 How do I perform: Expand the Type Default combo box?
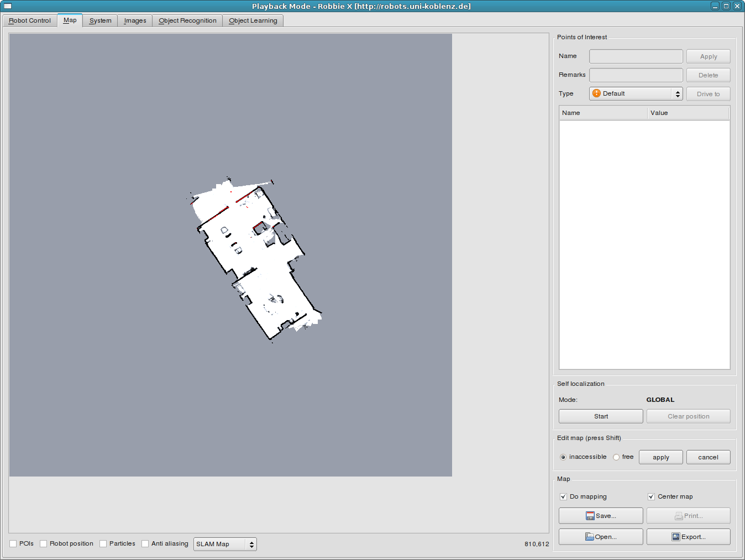(x=636, y=94)
